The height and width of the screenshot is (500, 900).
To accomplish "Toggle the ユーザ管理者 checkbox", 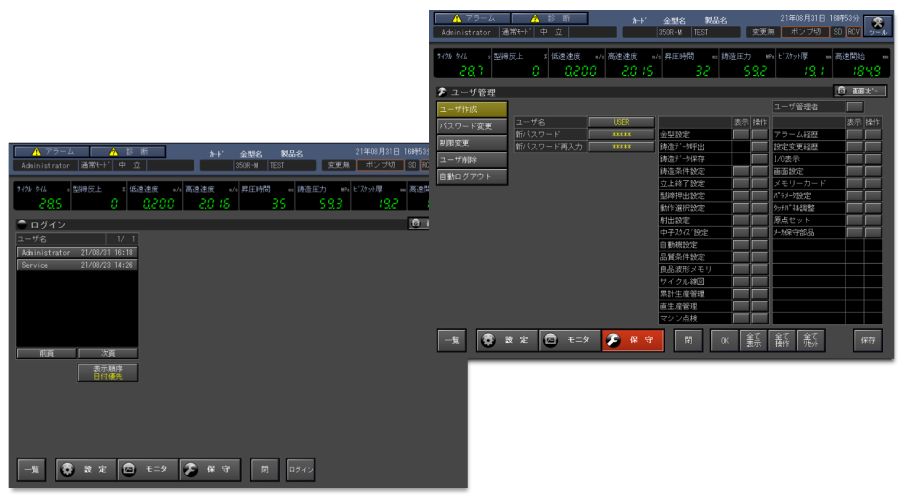I will tap(855, 106).
